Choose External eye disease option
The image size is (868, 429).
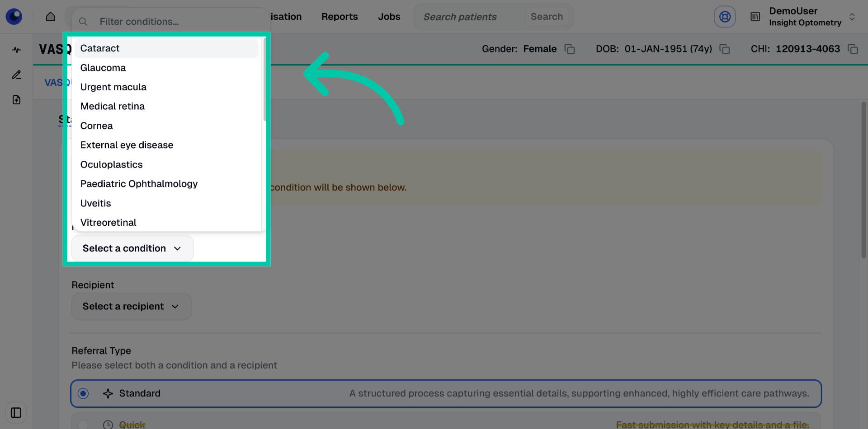point(166,145)
